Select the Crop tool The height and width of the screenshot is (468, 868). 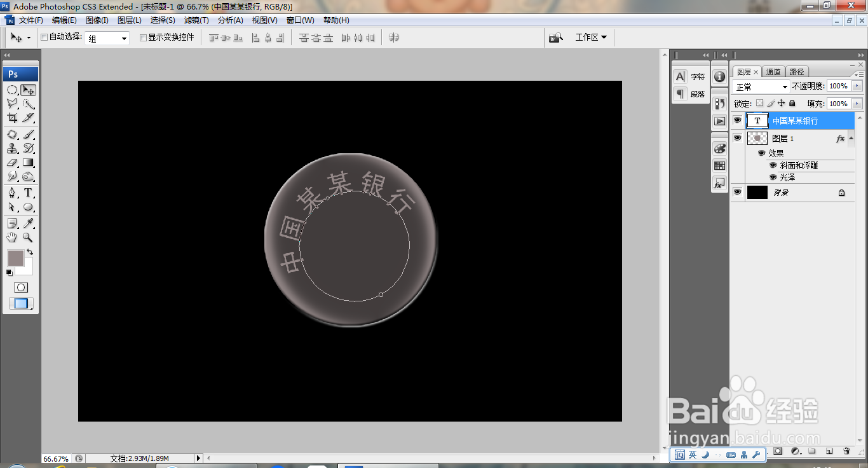(12, 118)
